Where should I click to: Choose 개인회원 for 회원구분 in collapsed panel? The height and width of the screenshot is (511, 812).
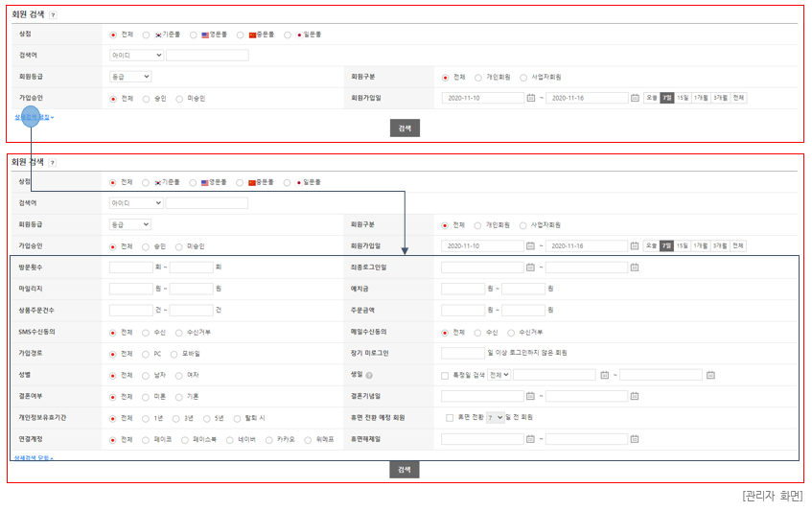[x=478, y=78]
